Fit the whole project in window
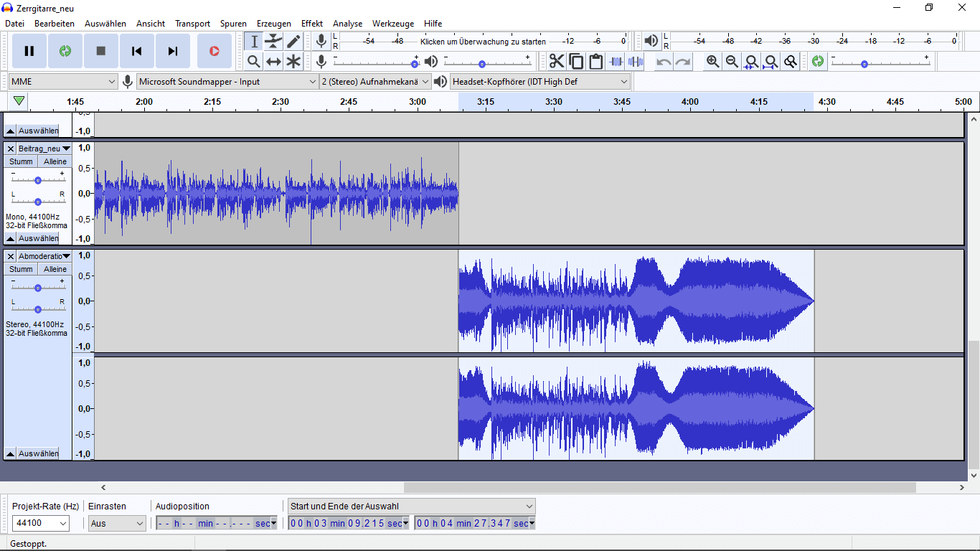The width and height of the screenshot is (980, 551). (771, 62)
